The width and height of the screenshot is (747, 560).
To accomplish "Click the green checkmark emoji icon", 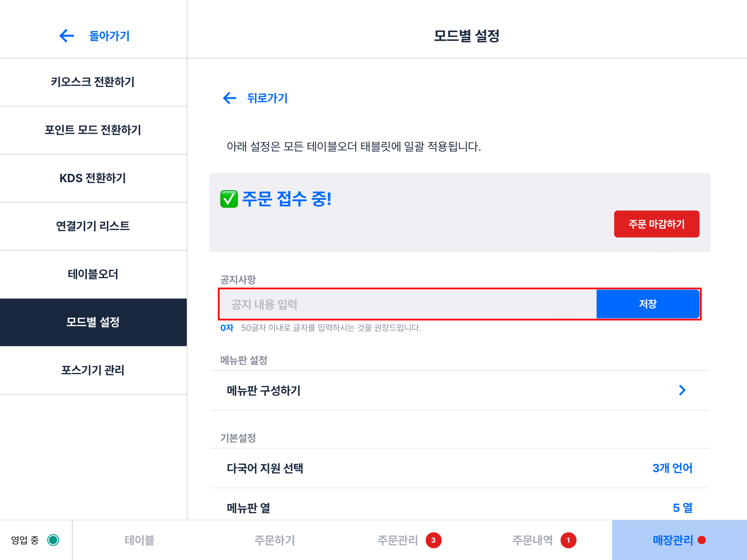I will point(229,199).
